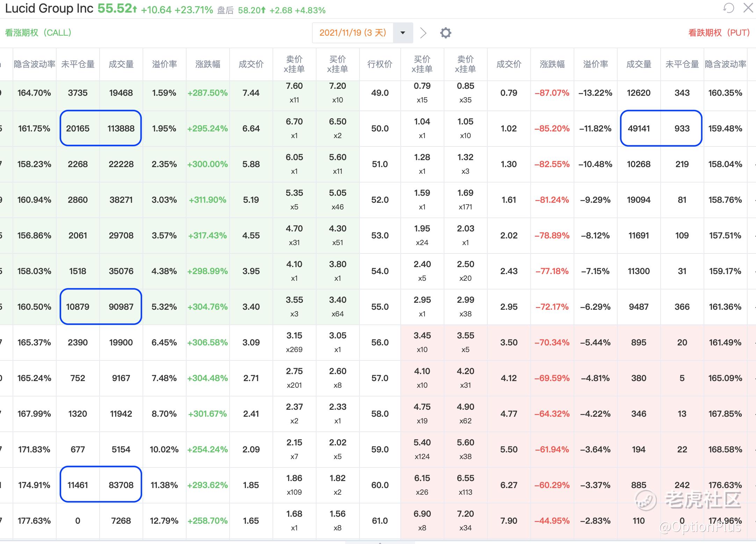
Task: Select strike price 61.0 row
Action: coord(380,521)
